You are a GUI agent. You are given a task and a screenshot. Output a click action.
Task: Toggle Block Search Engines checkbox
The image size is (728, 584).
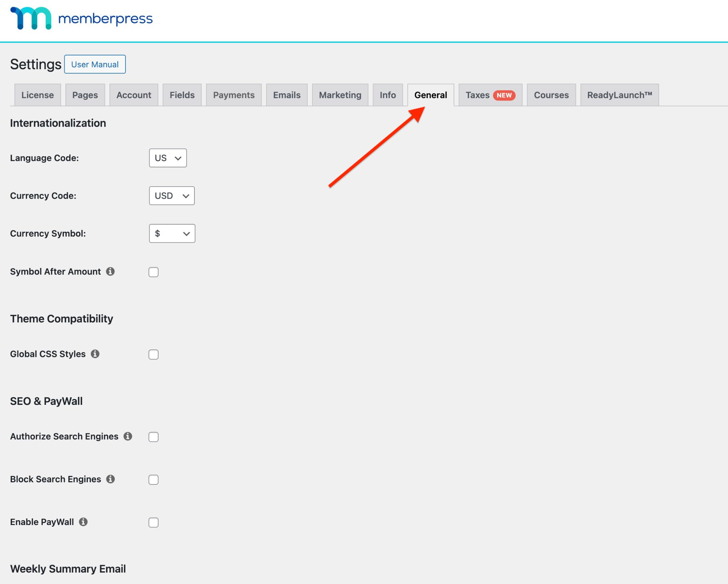[x=154, y=480]
